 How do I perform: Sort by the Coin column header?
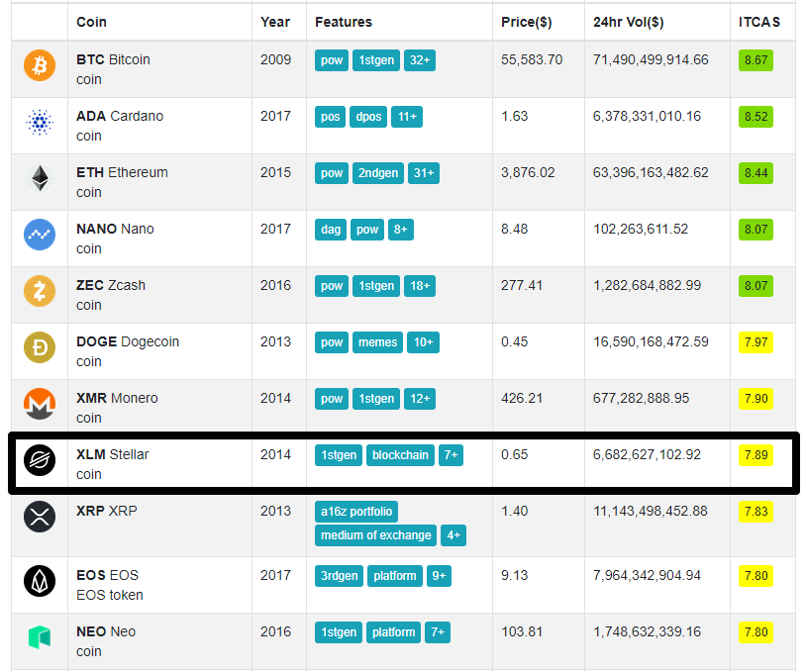pyautogui.click(x=91, y=22)
